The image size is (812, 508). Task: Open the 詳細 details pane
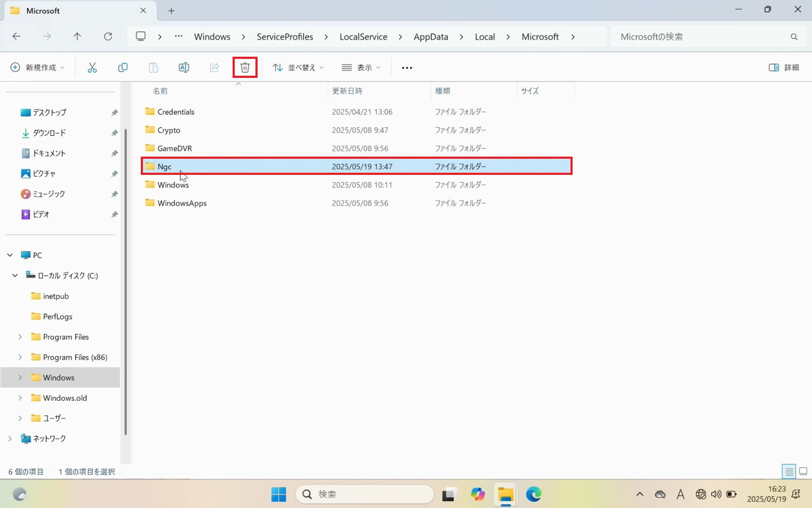click(x=784, y=67)
